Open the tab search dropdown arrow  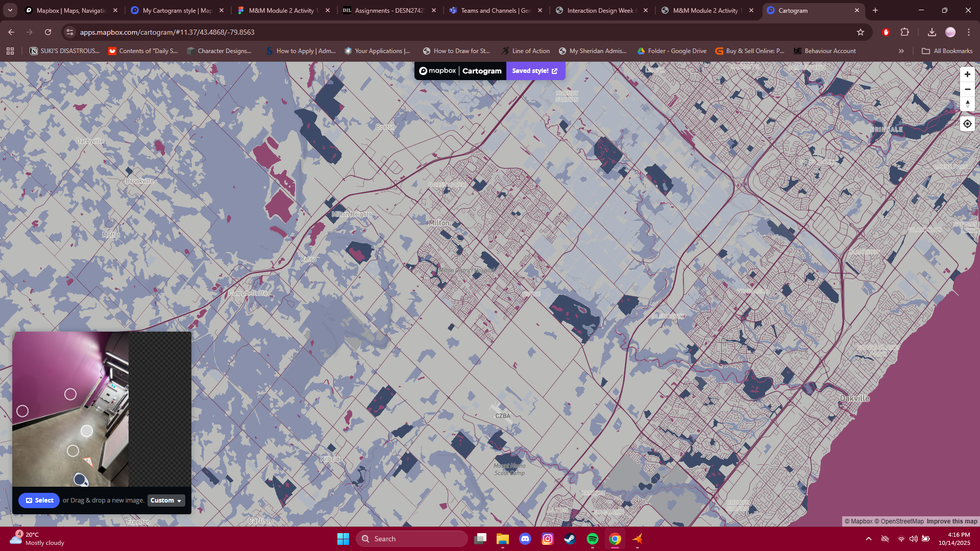[10, 10]
